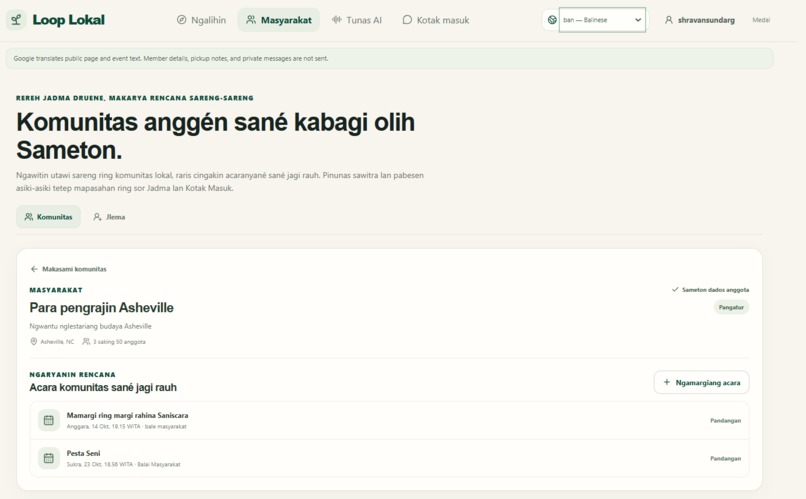This screenshot has height=499, width=806.
Task: Click the globe translate icon
Action: 552,20
